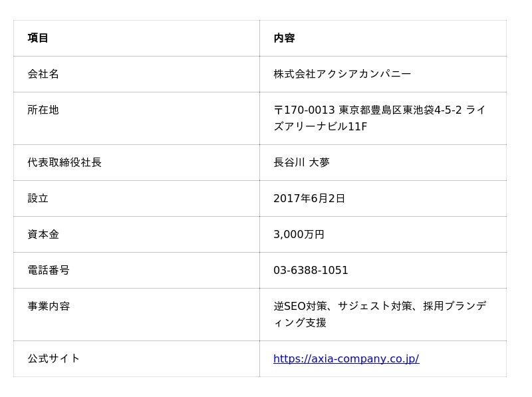Select the 公式サイト row label
Viewport: 532px width, 397px height.
[54, 359]
